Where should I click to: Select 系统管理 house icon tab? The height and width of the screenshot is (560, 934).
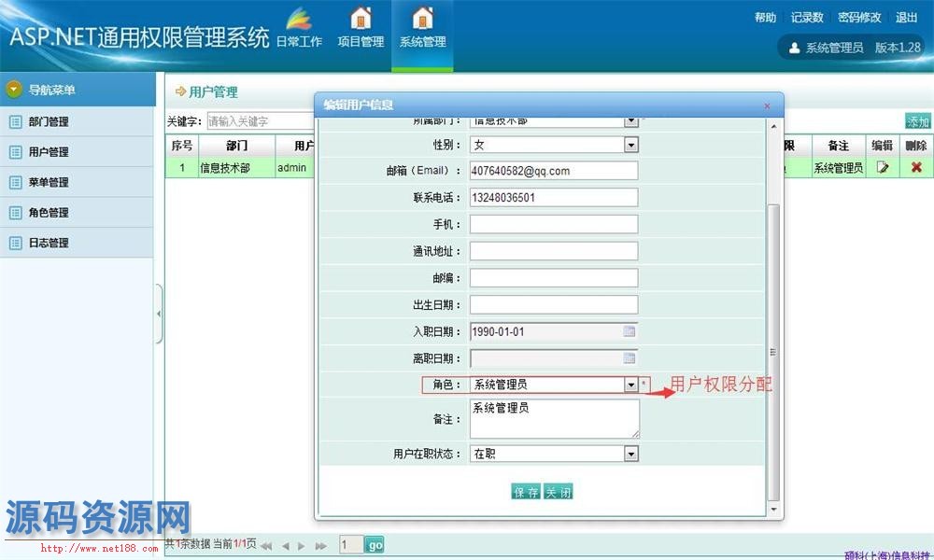click(x=422, y=18)
